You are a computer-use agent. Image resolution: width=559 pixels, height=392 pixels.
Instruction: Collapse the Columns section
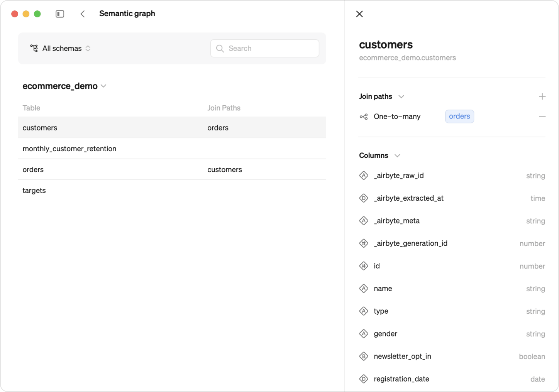(x=397, y=155)
